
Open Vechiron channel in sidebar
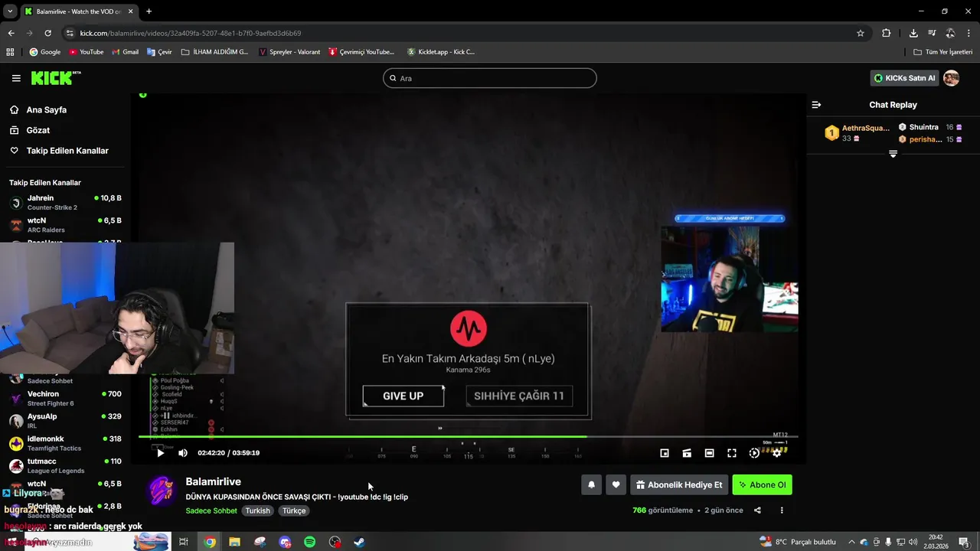click(65, 399)
